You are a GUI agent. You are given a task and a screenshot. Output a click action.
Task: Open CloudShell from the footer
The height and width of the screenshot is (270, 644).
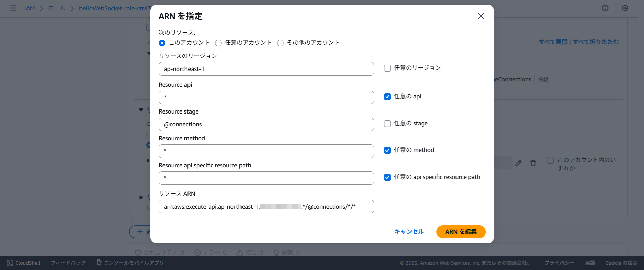click(x=23, y=263)
